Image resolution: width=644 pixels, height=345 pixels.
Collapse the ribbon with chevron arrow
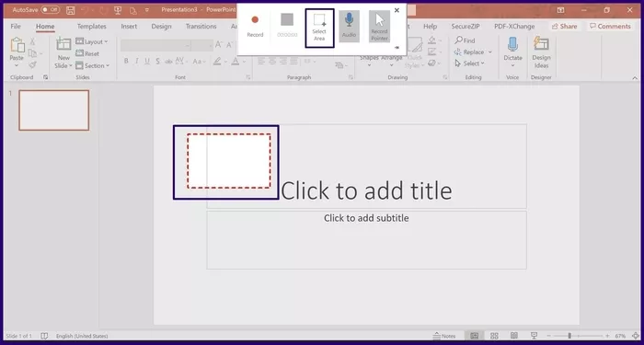(635, 77)
